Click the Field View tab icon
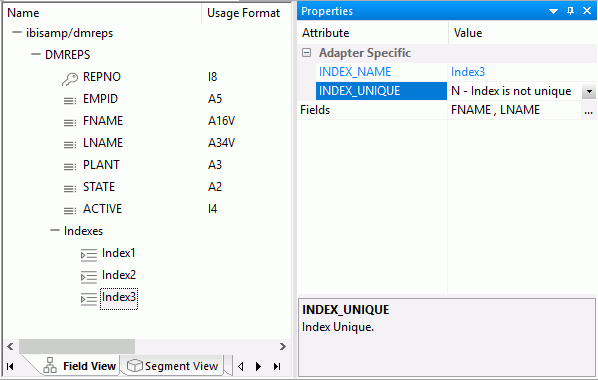Image resolution: width=598 pixels, height=380 pixels. pyautogui.click(x=50, y=366)
